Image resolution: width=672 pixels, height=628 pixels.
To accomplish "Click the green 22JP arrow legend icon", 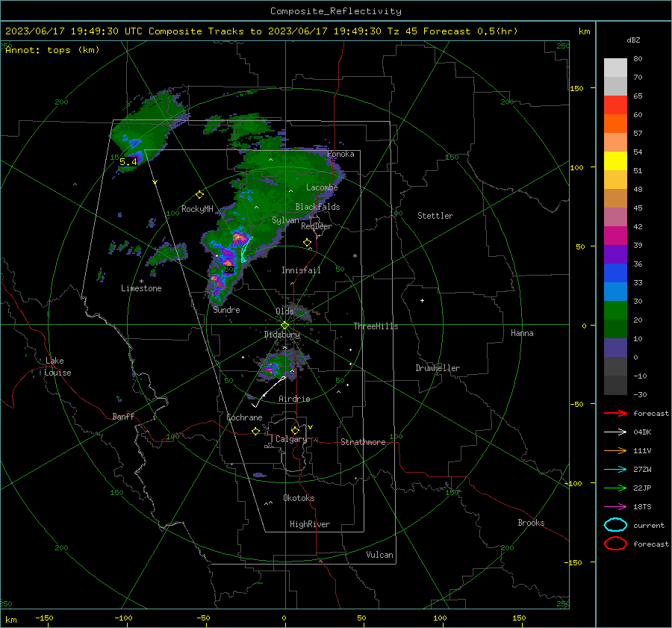I will click(615, 488).
